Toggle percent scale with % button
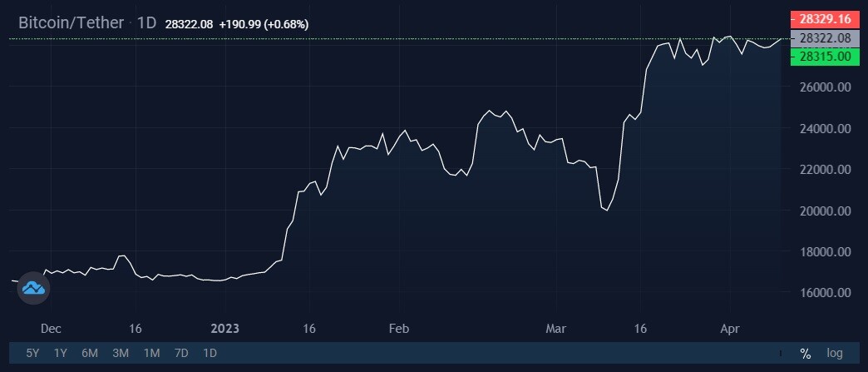The width and height of the screenshot is (868, 372). 806,353
